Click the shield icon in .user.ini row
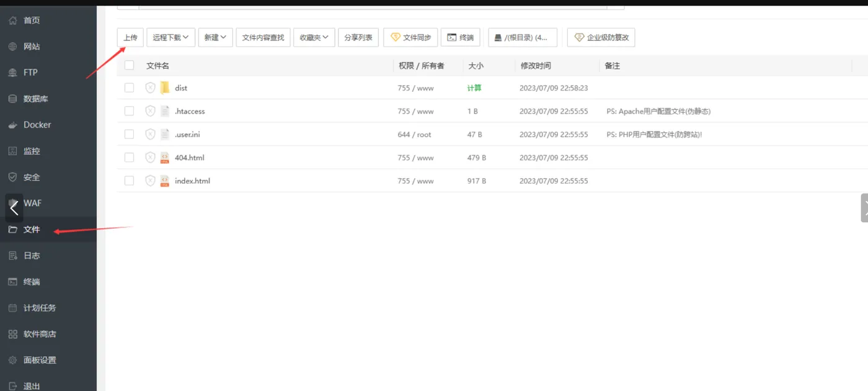The height and width of the screenshot is (391, 868). pyautogui.click(x=150, y=134)
